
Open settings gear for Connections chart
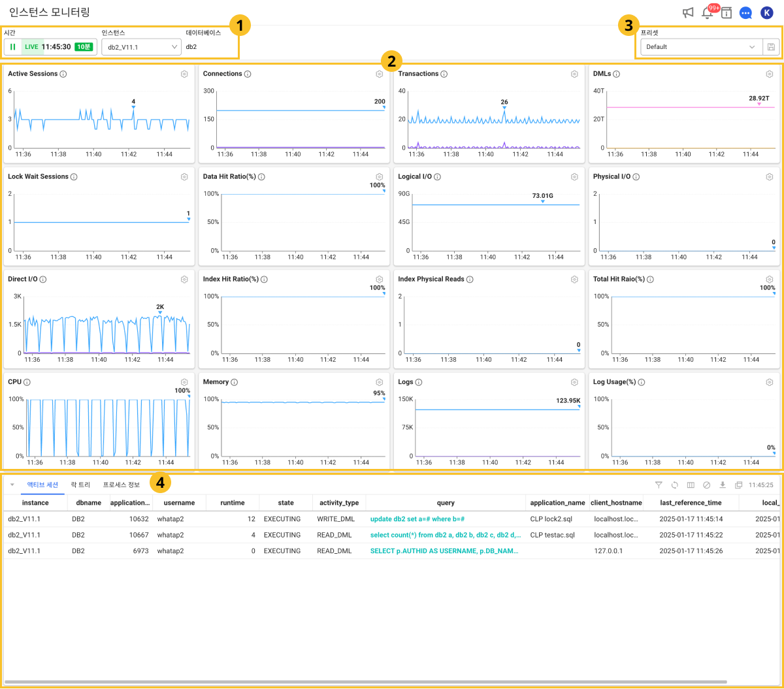(379, 74)
